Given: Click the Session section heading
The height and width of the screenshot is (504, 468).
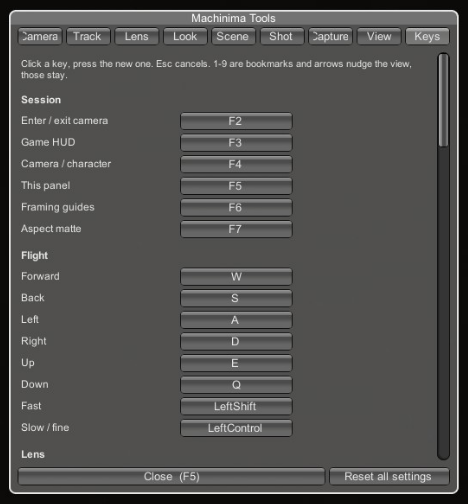Looking at the screenshot, I should (x=41, y=100).
